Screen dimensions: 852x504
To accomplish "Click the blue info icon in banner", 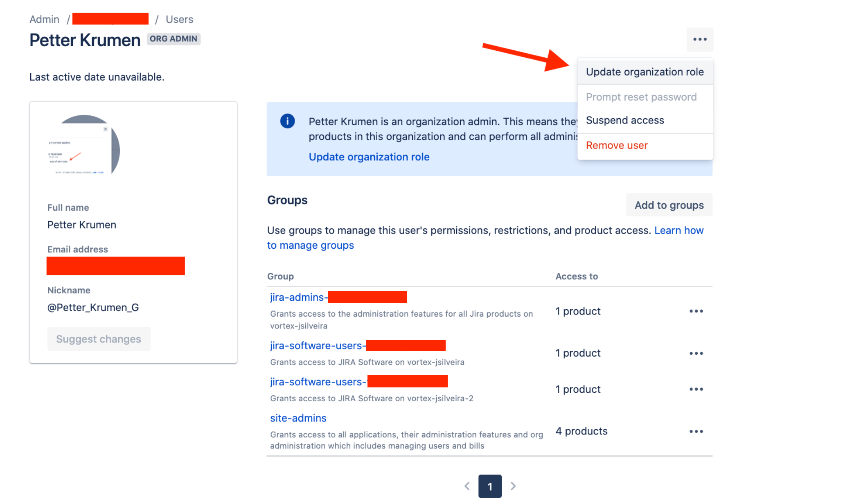I will [x=287, y=121].
